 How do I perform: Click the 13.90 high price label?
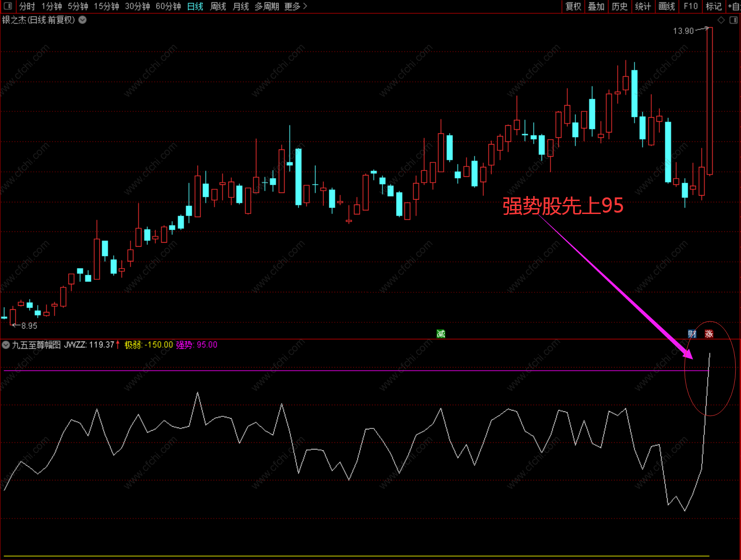point(683,31)
